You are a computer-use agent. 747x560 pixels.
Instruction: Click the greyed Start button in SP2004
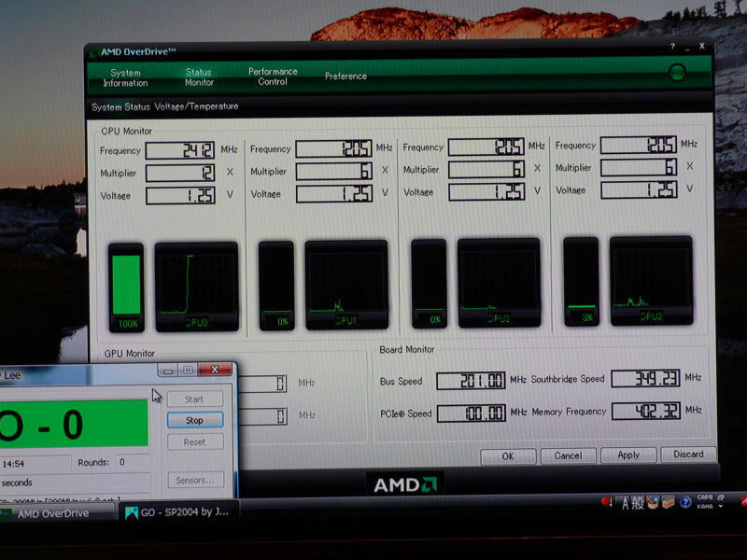[x=194, y=399]
